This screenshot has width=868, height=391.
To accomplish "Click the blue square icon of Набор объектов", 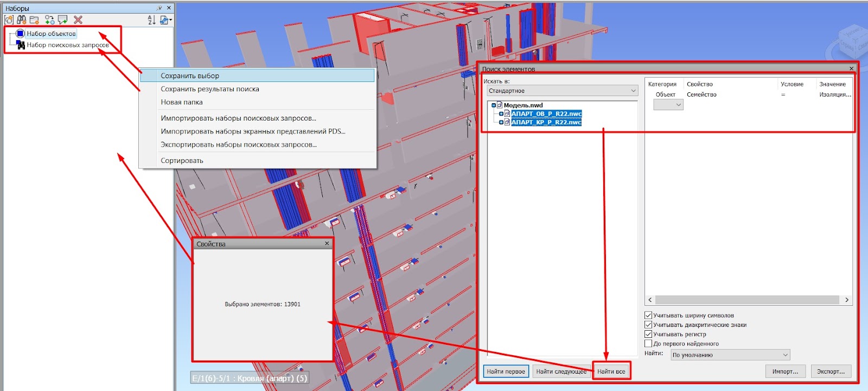I will (x=21, y=34).
